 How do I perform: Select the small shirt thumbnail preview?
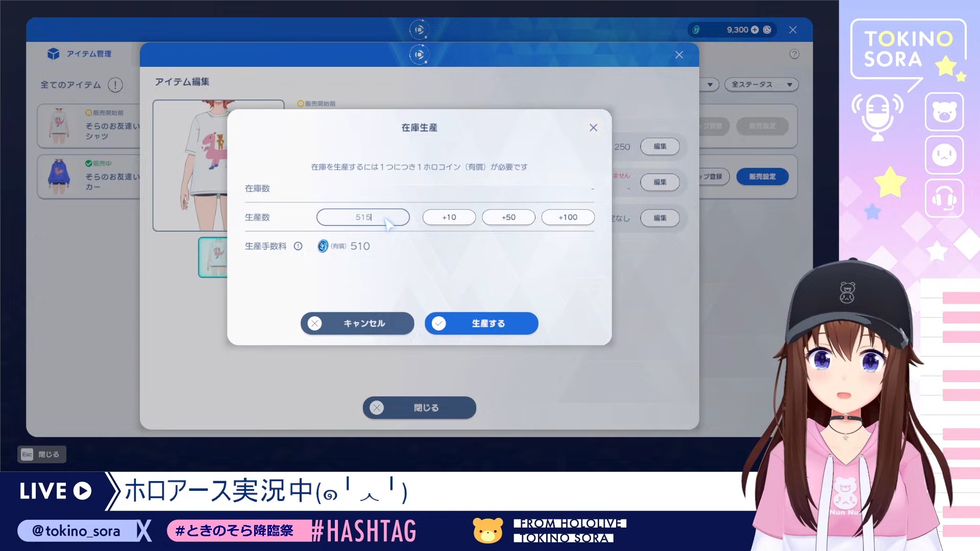tap(213, 257)
